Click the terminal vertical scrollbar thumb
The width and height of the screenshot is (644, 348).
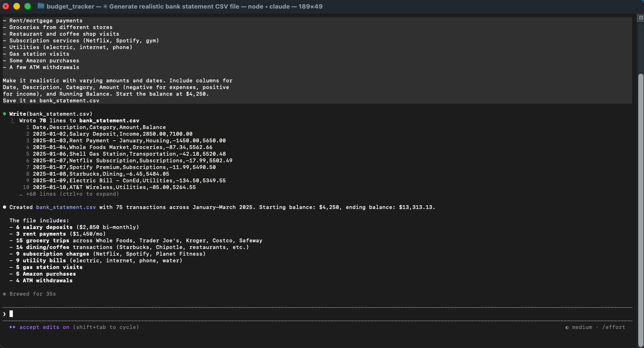point(641,209)
